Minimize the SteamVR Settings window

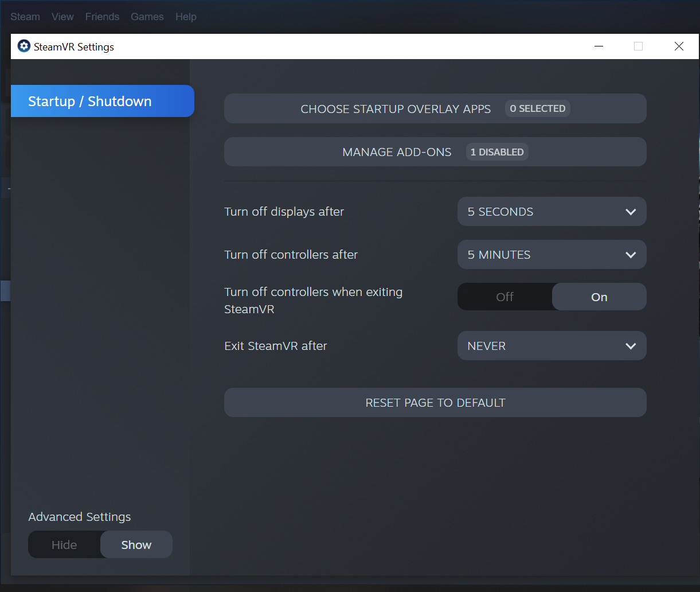(598, 46)
